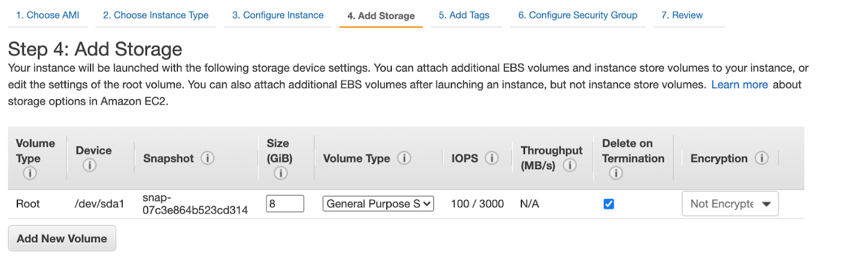Click info icon next to Snapshot
Viewport: 868px width, 264px height.
pos(208,158)
